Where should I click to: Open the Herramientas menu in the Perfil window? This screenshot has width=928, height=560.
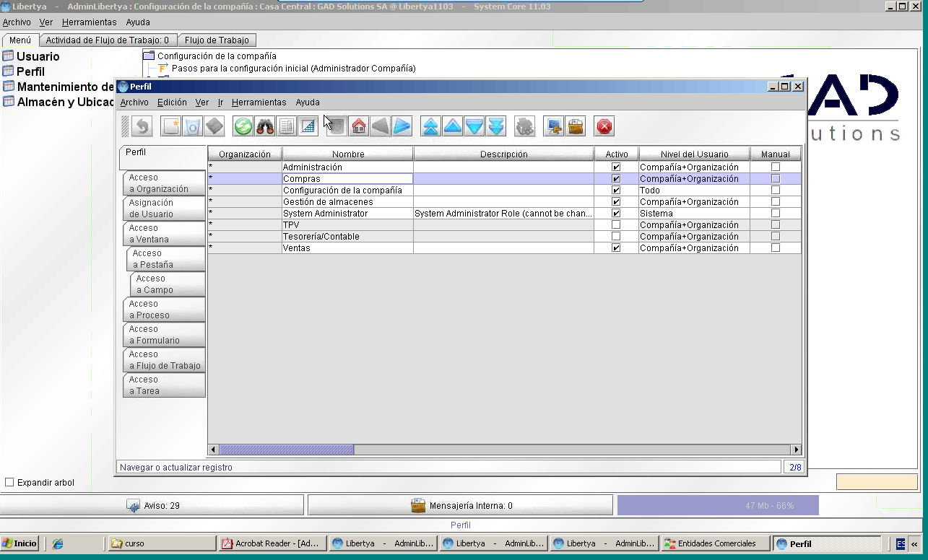[259, 102]
